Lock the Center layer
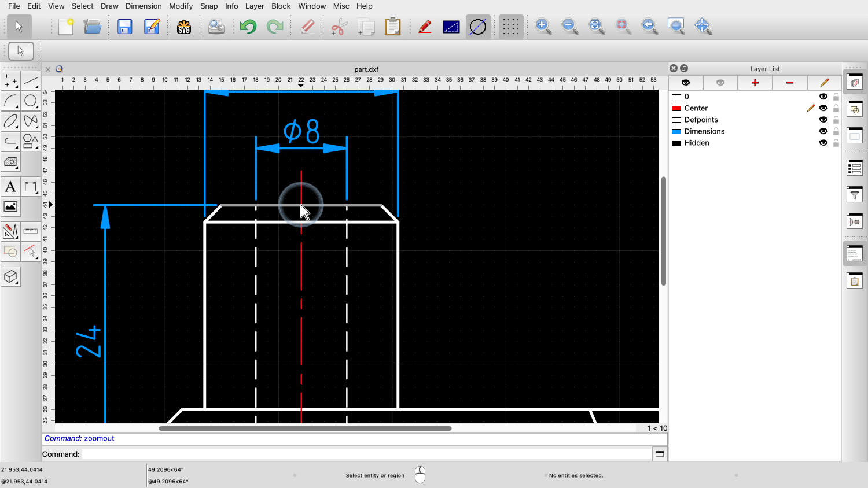 tap(835, 108)
